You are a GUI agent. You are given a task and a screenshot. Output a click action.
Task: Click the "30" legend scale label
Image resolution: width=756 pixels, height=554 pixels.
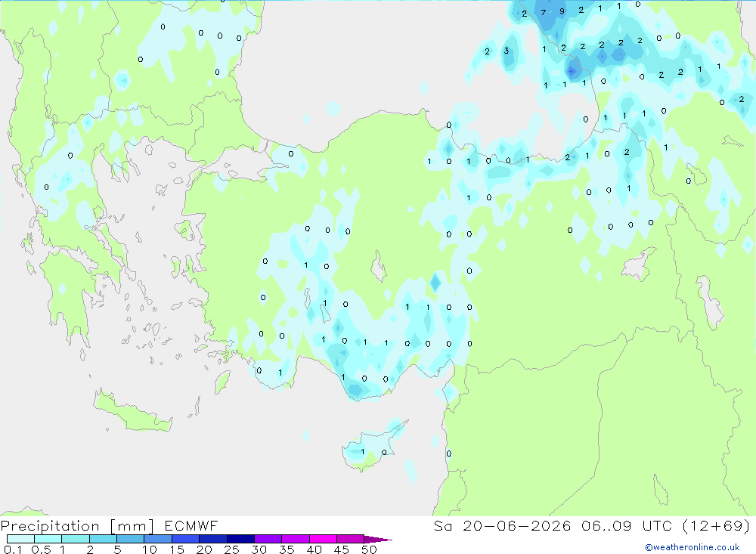click(x=259, y=549)
